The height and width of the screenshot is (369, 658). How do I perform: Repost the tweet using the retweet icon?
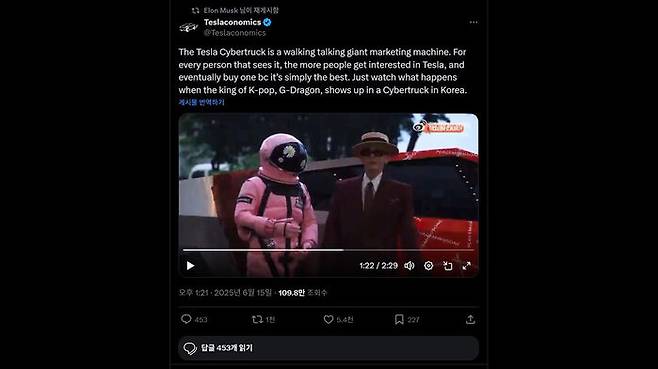pyautogui.click(x=257, y=319)
